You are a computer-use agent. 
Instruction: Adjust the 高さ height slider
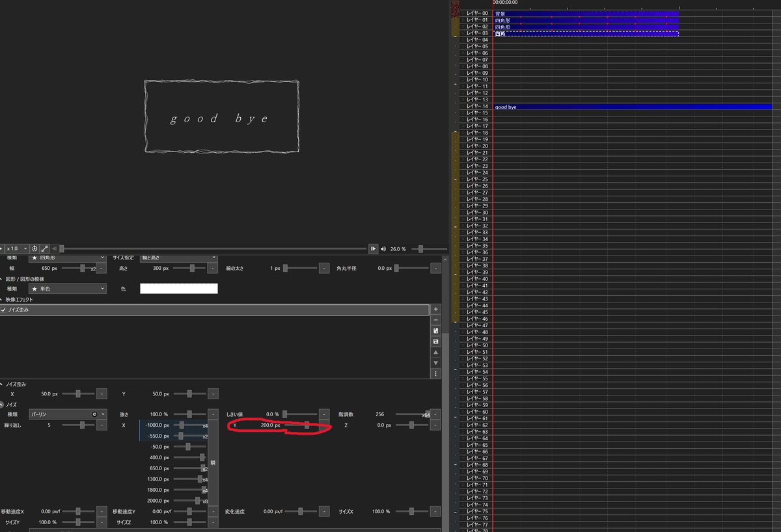[x=190, y=268]
